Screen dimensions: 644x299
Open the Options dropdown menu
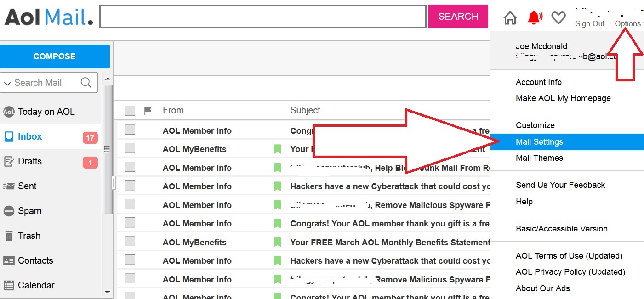pyautogui.click(x=629, y=23)
